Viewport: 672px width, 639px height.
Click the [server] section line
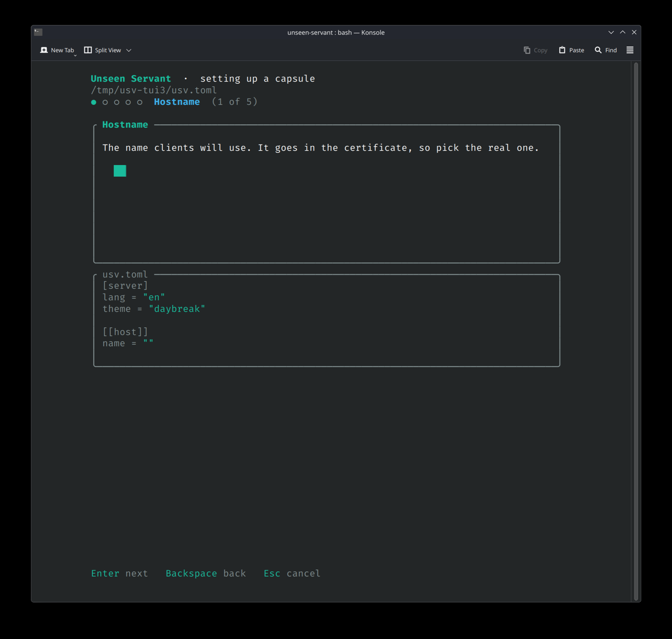(x=125, y=286)
